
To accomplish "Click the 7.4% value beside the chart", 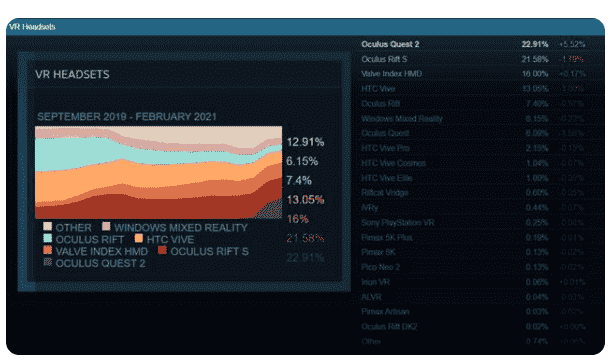I will pyautogui.click(x=299, y=180).
